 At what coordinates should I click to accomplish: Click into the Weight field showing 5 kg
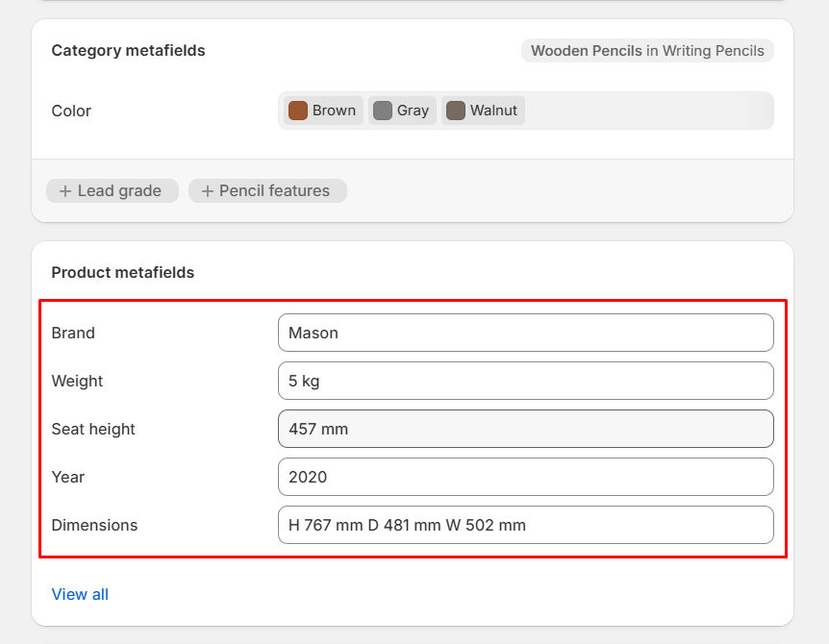525,381
